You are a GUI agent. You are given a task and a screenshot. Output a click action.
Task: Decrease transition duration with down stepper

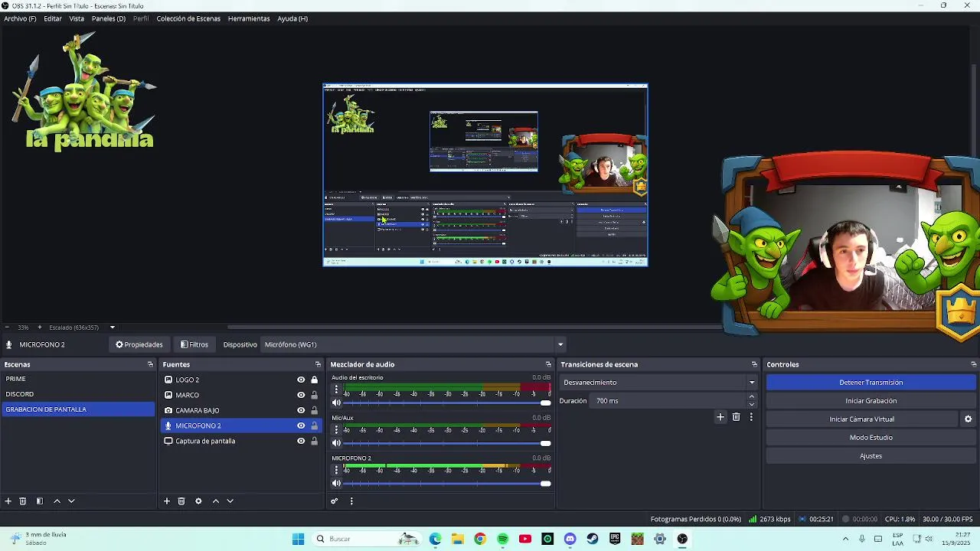click(x=751, y=404)
